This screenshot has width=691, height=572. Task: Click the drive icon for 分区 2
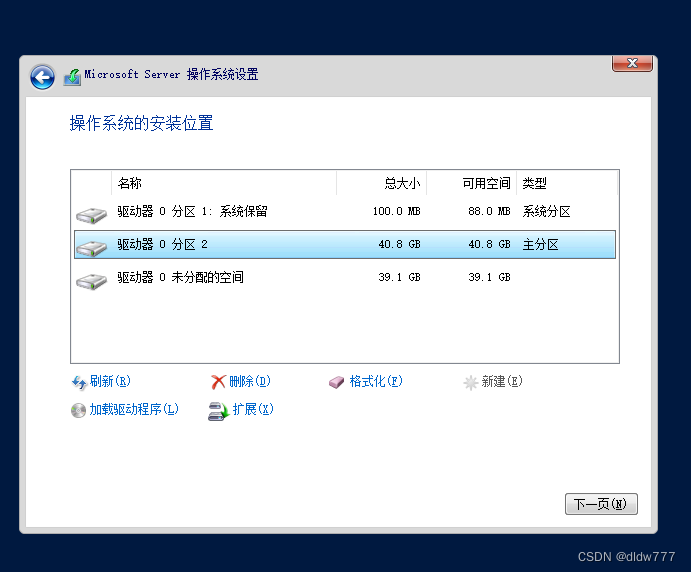coord(91,248)
